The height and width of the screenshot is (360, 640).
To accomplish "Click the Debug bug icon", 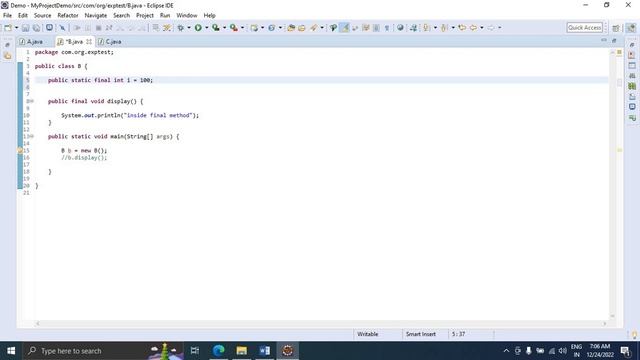I will pyautogui.click(x=180, y=28).
